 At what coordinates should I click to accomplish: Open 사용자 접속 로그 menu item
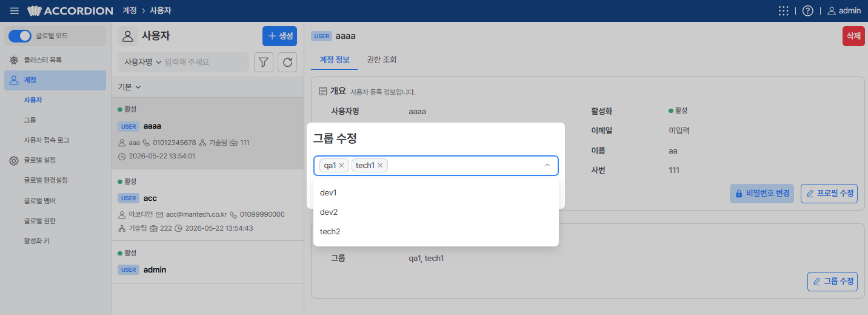55,140
